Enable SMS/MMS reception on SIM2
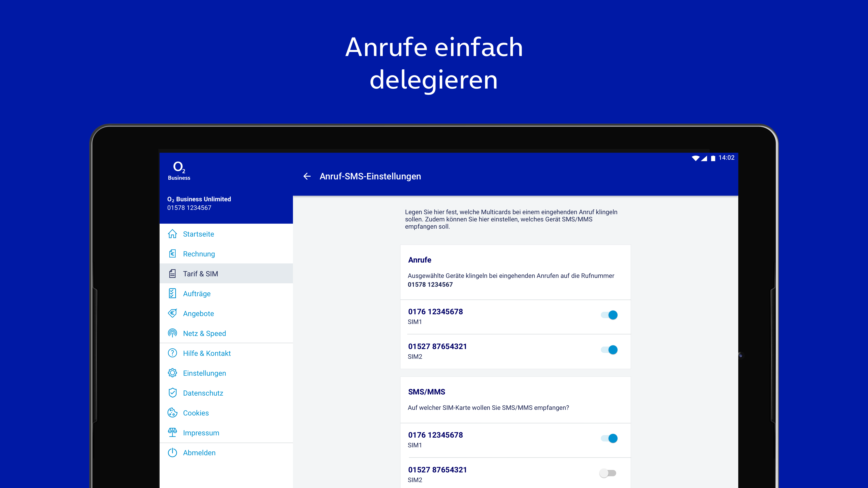 pos(608,473)
